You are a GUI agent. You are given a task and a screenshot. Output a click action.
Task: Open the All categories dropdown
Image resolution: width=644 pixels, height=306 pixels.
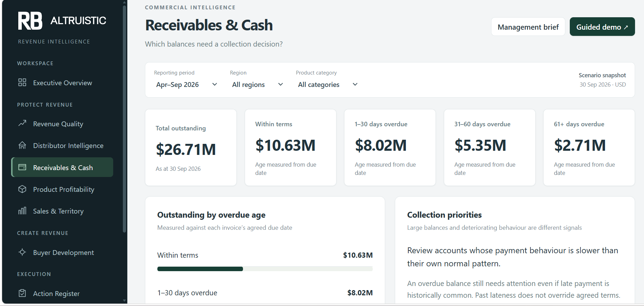pyautogui.click(x=328, y=85)
